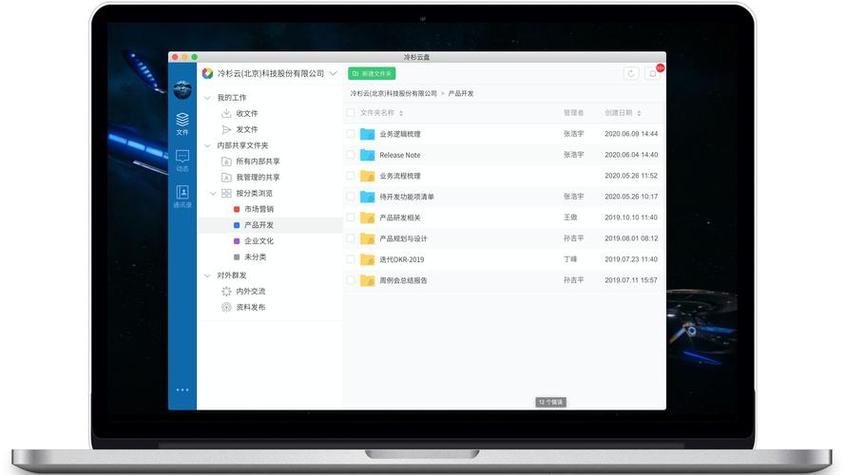Click the 管理者 column header
The width and height of the screenshot is (845, 475).
[x=573, y=113]
